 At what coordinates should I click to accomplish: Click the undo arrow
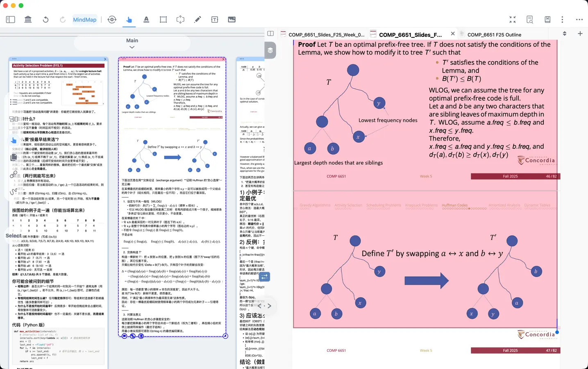[x=45, y=20]
